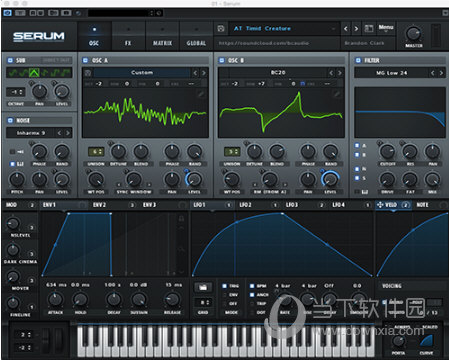
Task: Select next noise sample arrow
Action: tap(68, 133)
